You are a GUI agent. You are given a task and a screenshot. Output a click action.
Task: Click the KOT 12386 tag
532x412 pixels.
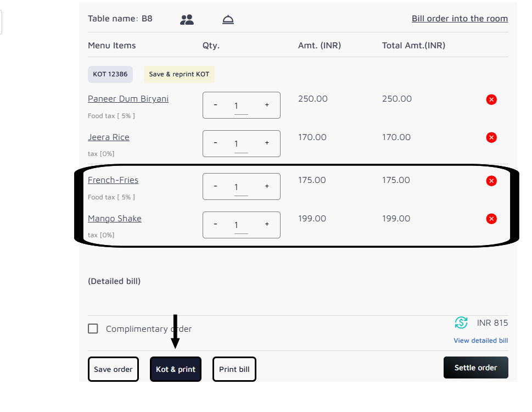(x=110, y=74)
